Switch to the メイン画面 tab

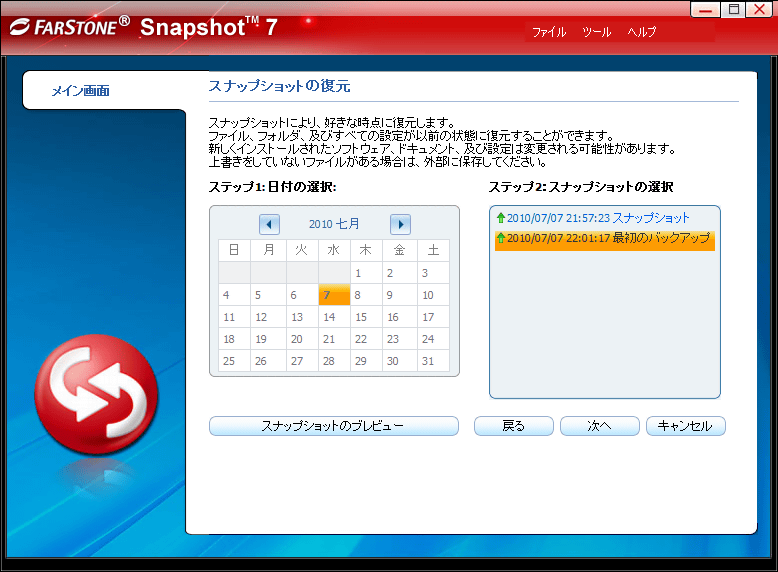tap(80, 91)
